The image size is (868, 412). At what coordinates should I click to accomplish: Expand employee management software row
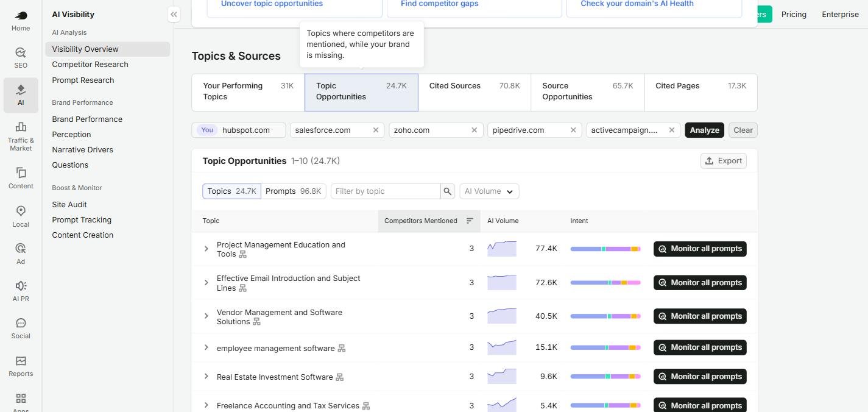[206, 347]
